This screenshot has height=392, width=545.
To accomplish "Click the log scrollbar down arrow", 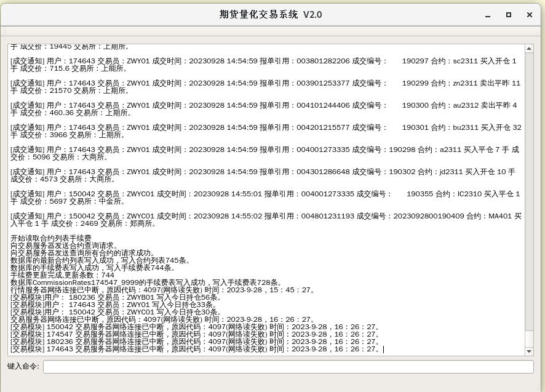I will coord(529,351).
